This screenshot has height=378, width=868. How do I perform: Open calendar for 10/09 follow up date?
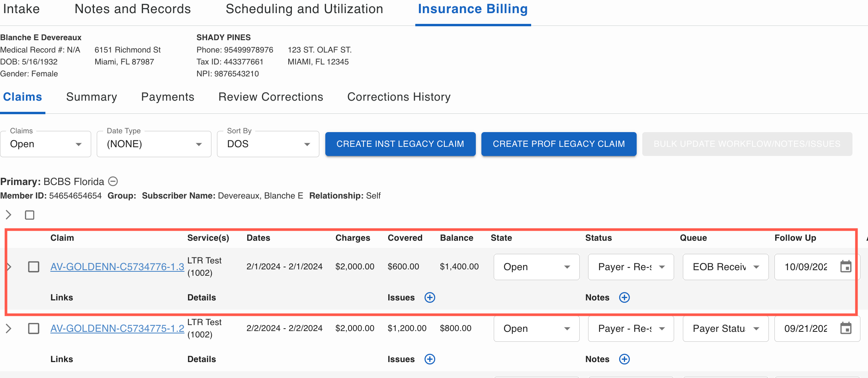845,267
